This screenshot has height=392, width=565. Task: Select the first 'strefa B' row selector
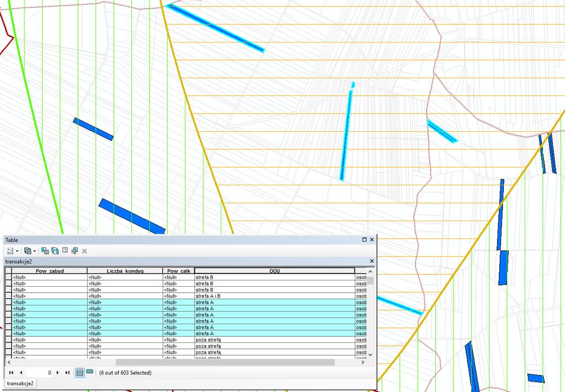tap(8, 277)
